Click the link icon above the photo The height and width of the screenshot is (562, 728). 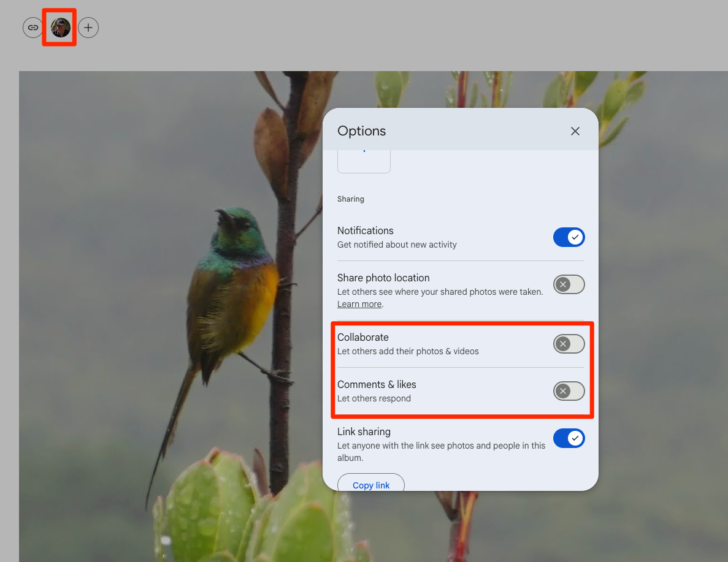point(33,28)
